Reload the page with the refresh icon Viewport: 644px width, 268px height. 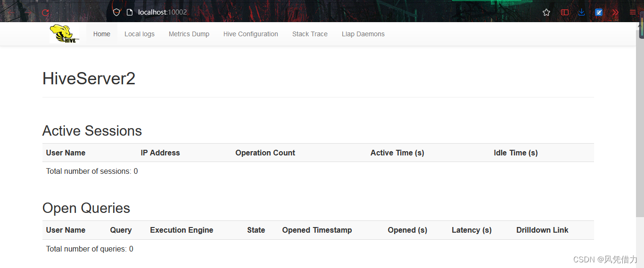coord(45,13)
